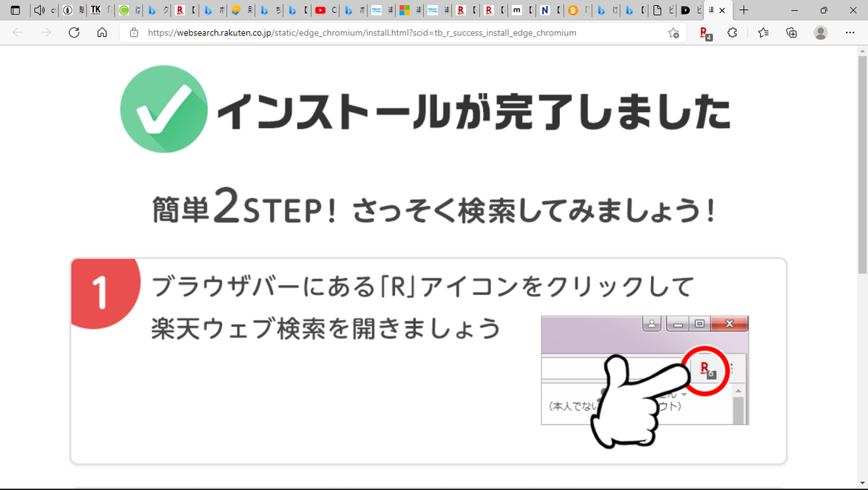
Task: Switch to the blue 'N' favicon tab
Action: (x=550, y=11)
